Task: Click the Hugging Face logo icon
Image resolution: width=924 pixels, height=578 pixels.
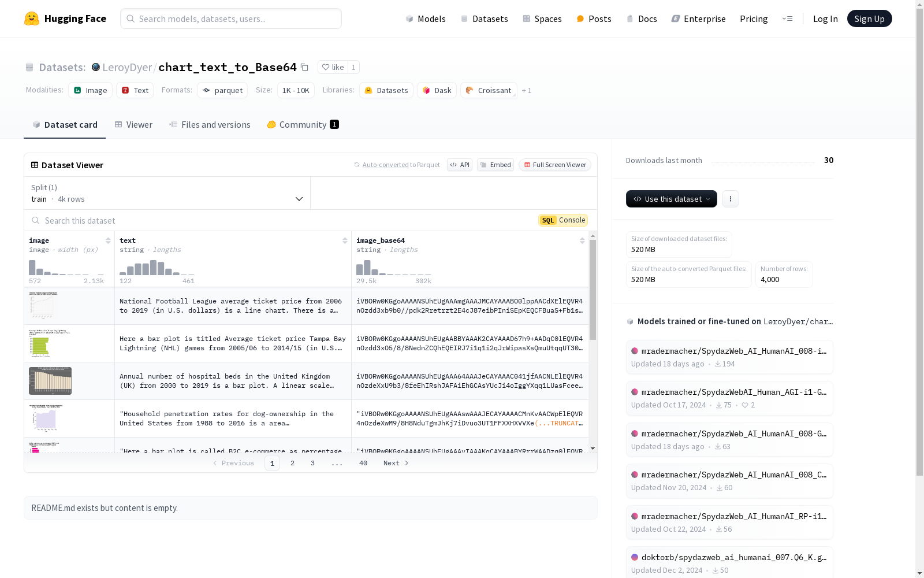Action: click(32, 18)
